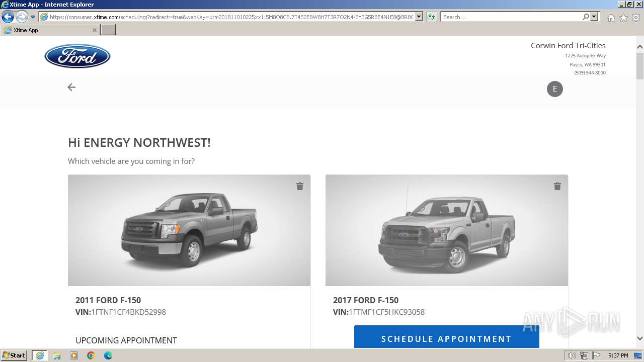Refresh the page
The height and width of the screenshot is (362, 644).
(432, 17)
